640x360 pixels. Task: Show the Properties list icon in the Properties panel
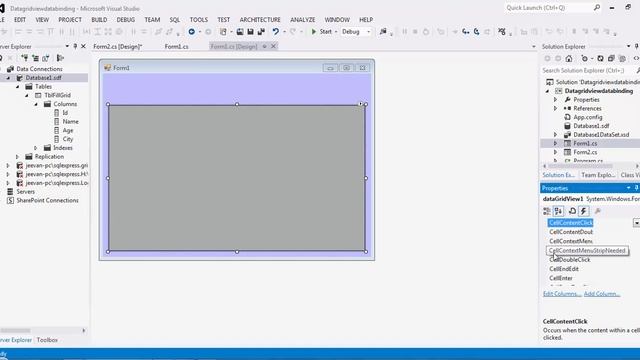point(572,211)
